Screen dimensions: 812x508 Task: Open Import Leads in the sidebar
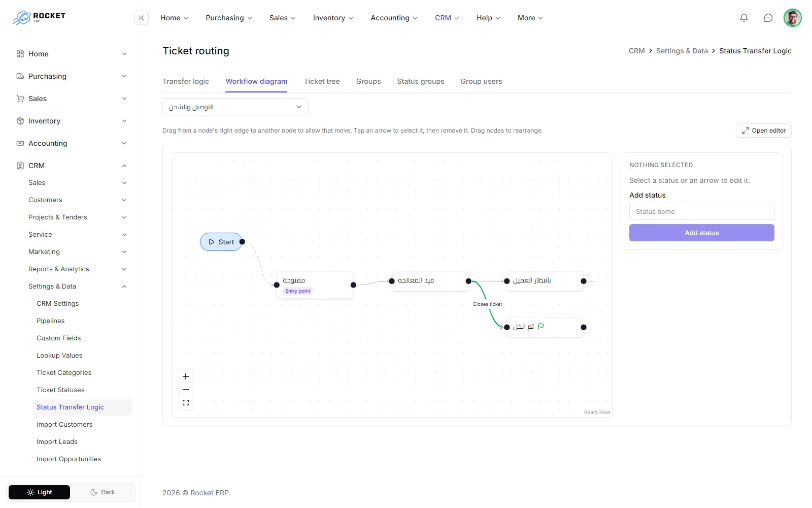(57, 442)
